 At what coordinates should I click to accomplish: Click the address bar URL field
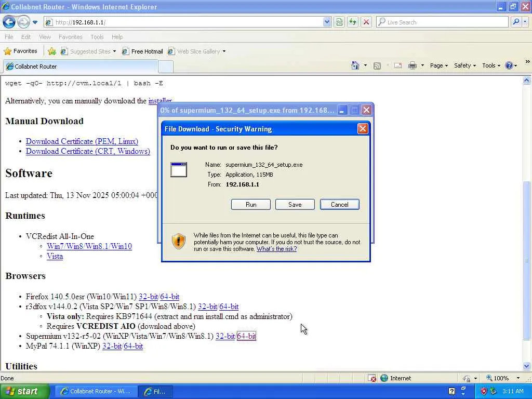(183, 22)
